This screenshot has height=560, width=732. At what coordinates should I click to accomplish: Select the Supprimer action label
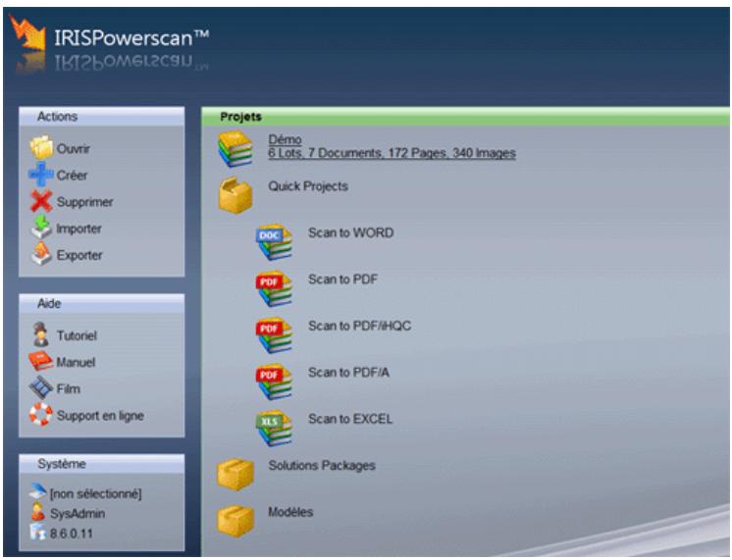pyautogui.click(x=85, y=202)
